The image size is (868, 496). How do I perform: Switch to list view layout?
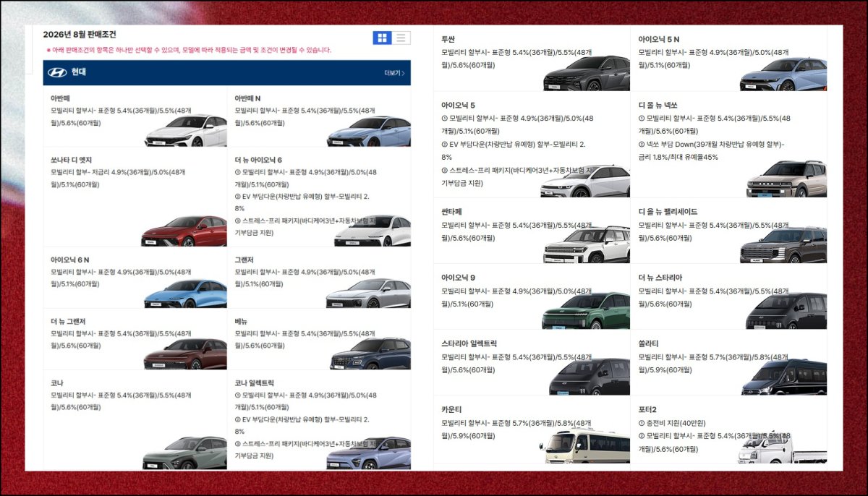[x=401, y=38]
